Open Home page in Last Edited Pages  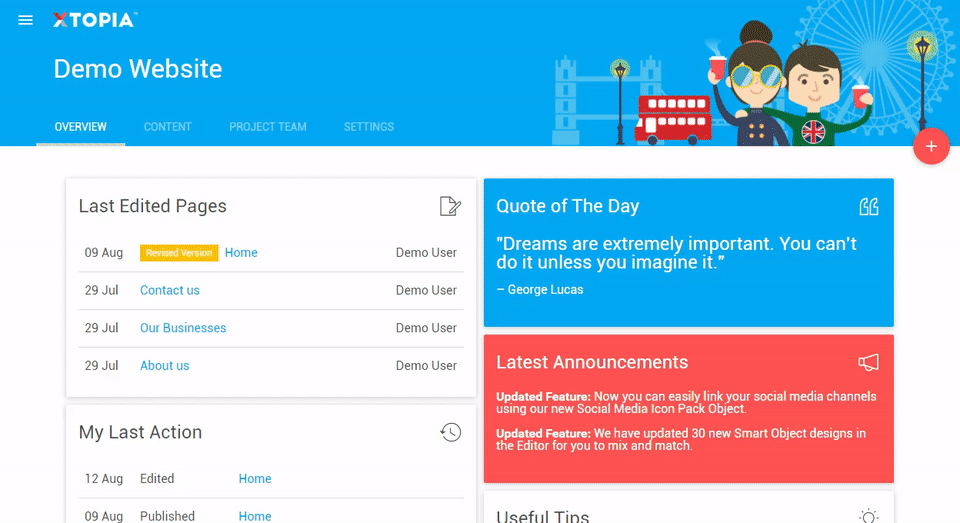pos(241,253)
